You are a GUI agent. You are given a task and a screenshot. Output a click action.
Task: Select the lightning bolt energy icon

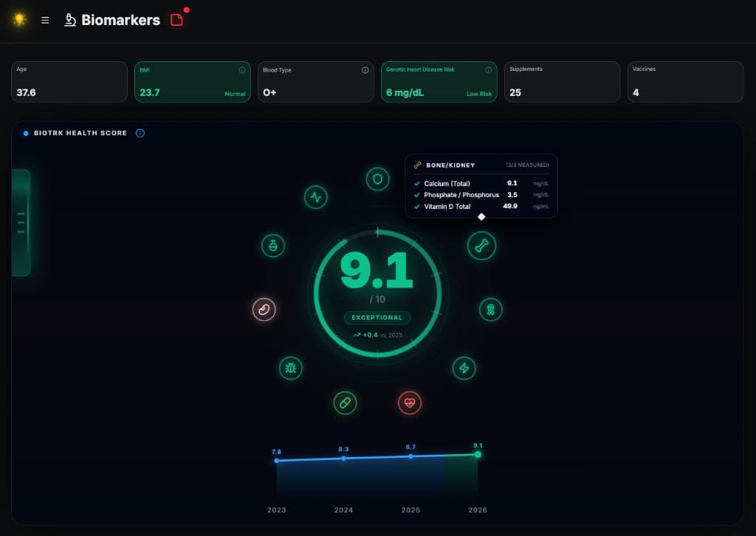464,368
